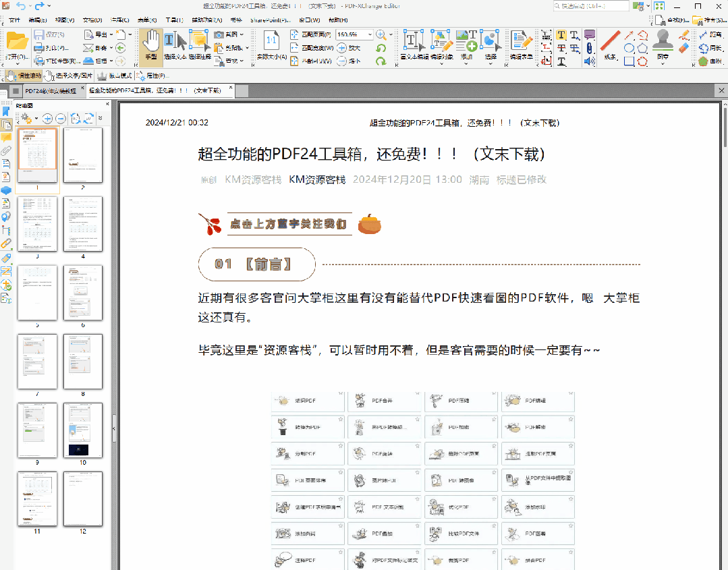
Task: Select page 10 thumbnail
Action: tap(83, 430)
